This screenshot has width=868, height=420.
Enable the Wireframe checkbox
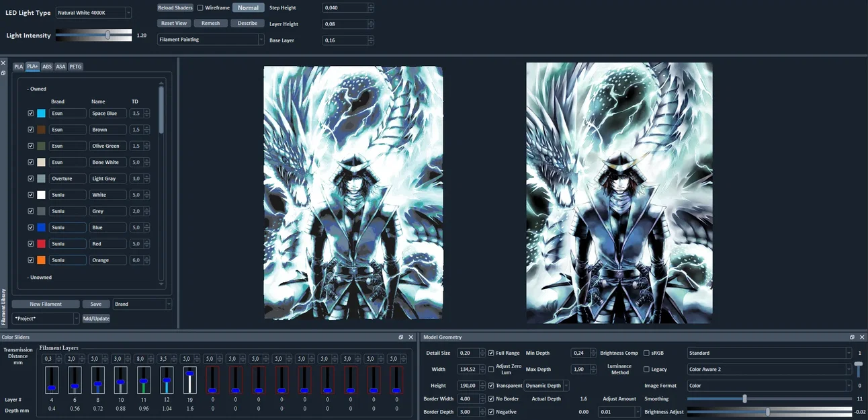[200, 8]
